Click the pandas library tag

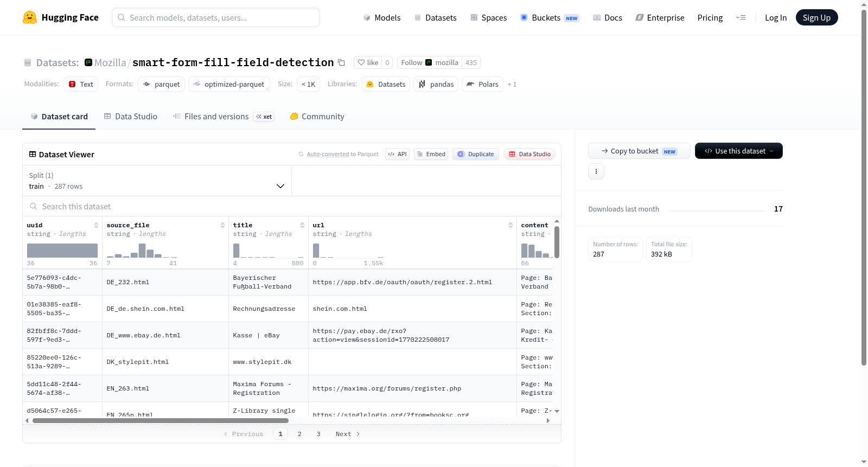(436, 84)
